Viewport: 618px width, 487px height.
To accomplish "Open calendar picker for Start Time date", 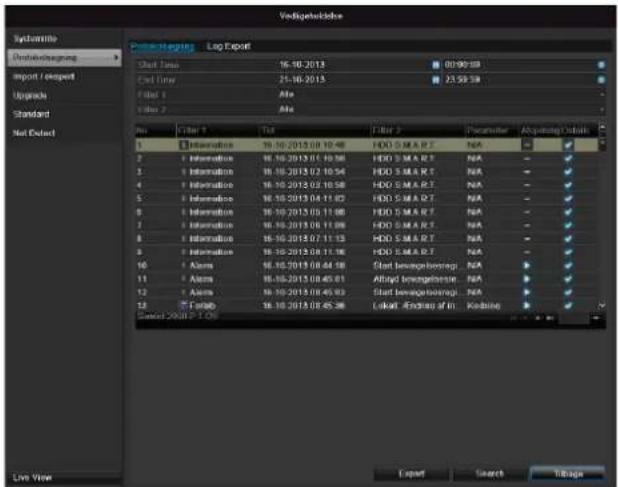I will coord(435,65).
